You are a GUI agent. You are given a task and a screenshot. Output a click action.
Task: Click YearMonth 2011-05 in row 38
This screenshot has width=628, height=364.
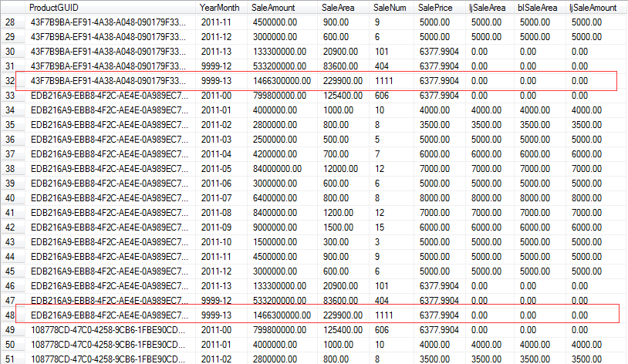pyautogui.click(x=216, y=169)
